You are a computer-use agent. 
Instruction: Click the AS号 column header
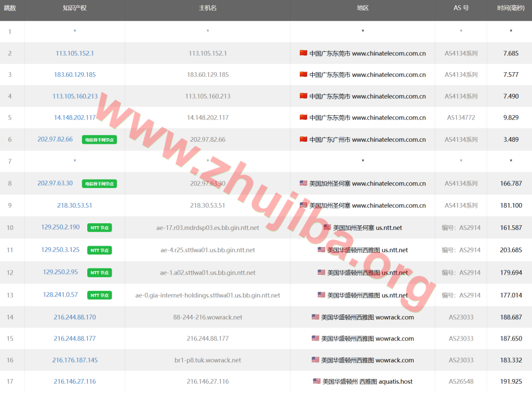tap(461, 9)
